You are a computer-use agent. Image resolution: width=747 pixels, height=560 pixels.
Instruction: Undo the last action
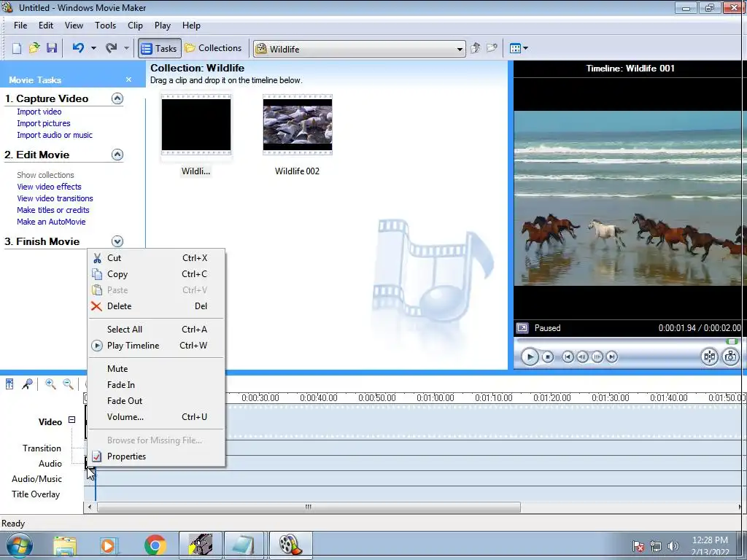point(78,48)
